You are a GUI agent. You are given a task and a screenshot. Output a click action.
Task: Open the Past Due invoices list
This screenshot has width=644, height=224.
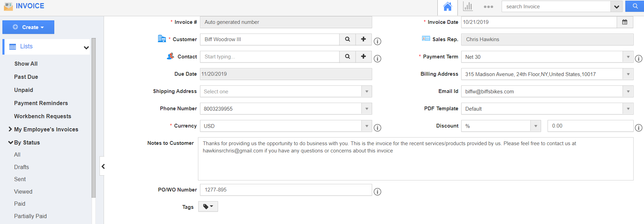click(26, 77)
